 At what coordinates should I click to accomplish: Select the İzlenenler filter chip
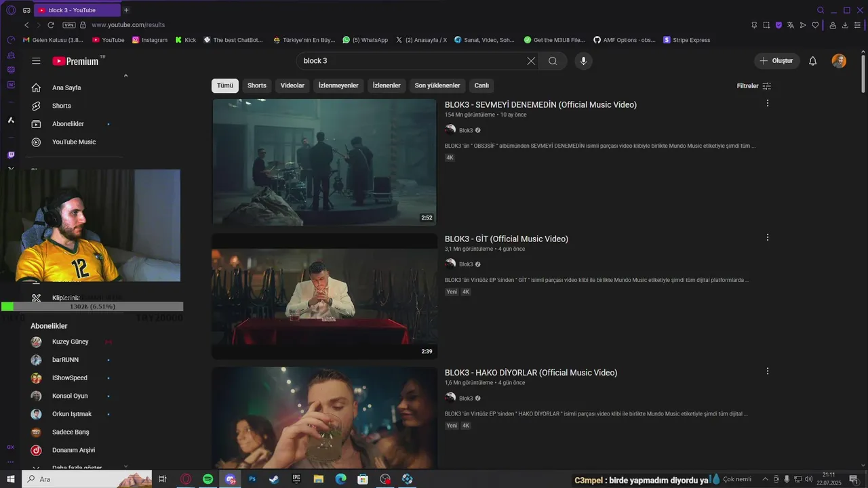coord(387,85)
